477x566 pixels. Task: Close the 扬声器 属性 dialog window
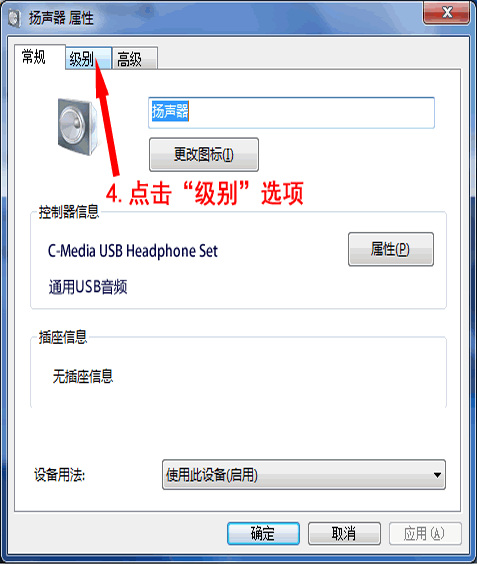click(447, 13)
